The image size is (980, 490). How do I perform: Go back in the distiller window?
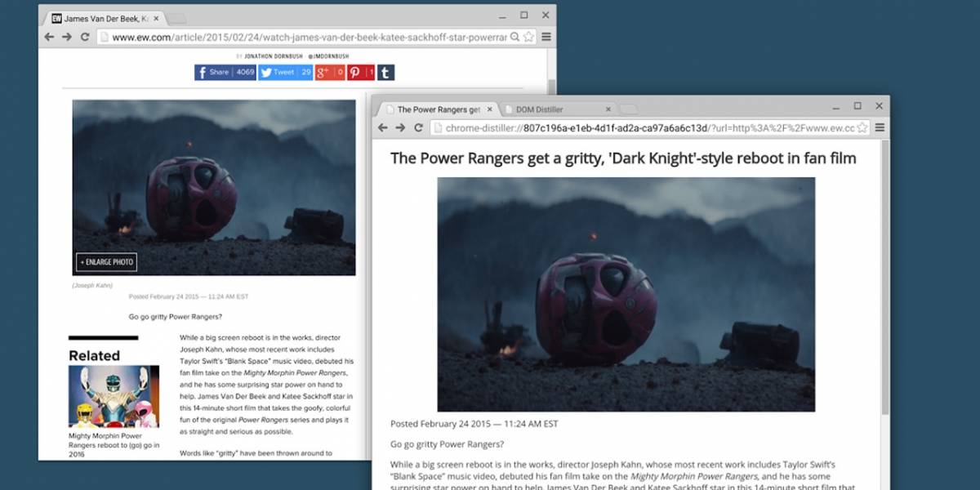click(x=382, y=127)
